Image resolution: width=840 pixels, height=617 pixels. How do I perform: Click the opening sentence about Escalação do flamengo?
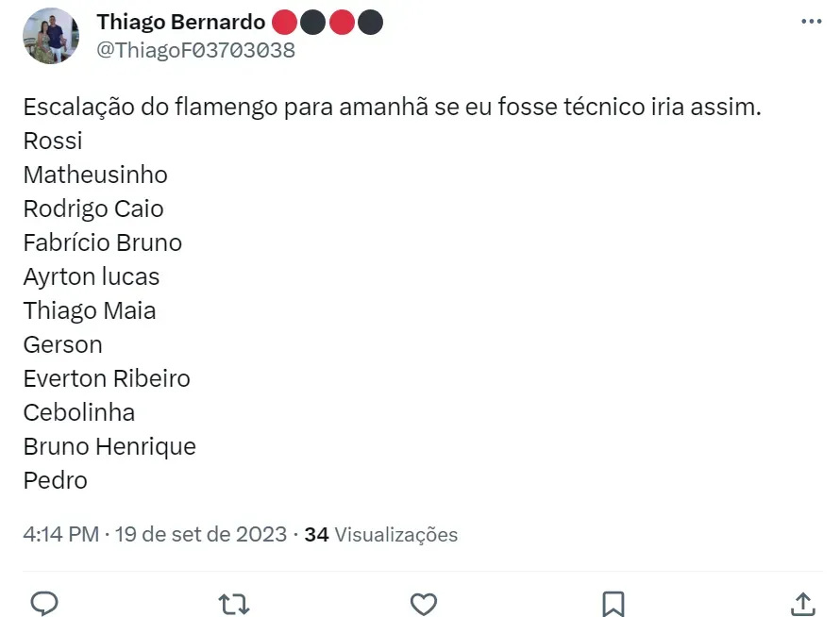[x=392, y=107]
